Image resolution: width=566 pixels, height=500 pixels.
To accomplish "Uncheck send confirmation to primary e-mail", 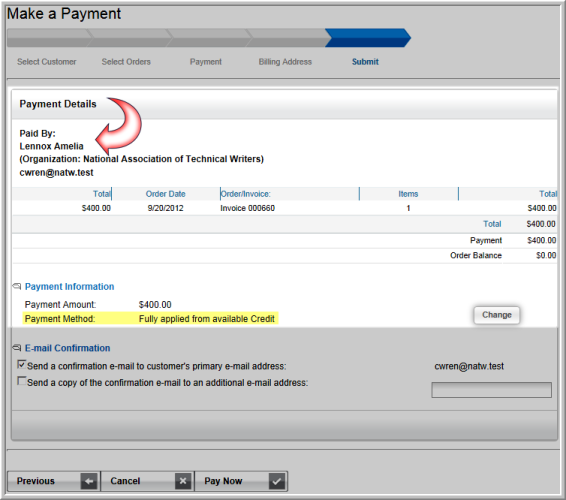I will coord(22,365).
